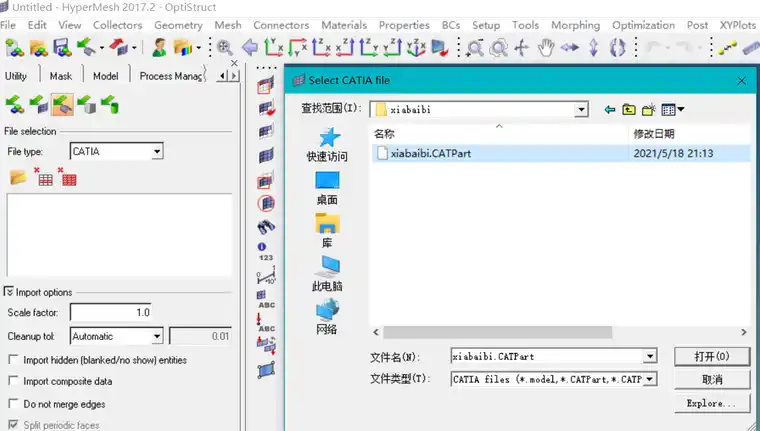The image size is (760, 431).
Task: Expand the file name (文件名) dropdown arrow
Action: 650,356
